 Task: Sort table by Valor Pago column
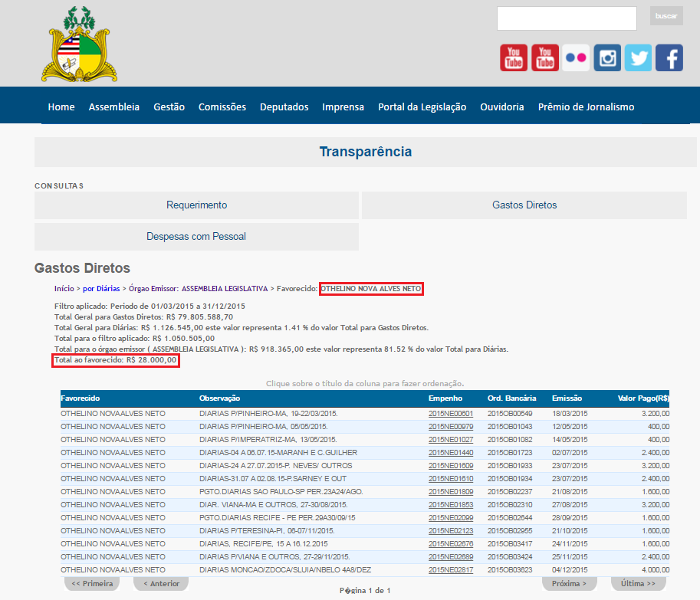(643, 398)
